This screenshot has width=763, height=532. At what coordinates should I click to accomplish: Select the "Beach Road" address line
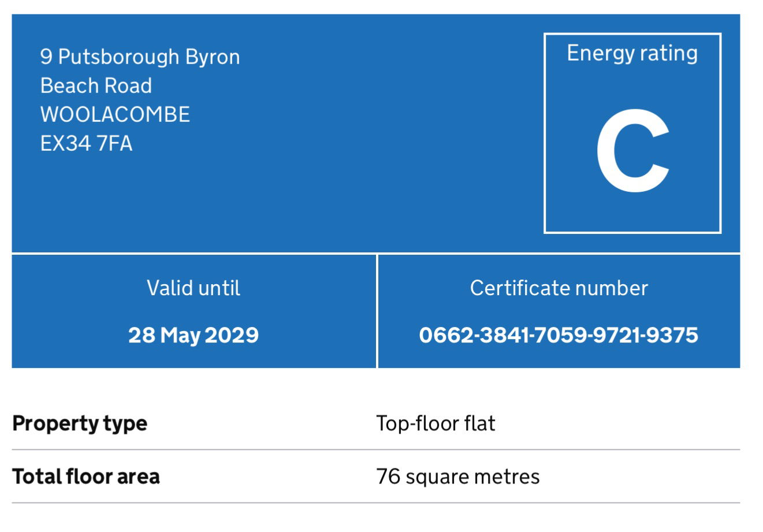click(x=96, y=86)
